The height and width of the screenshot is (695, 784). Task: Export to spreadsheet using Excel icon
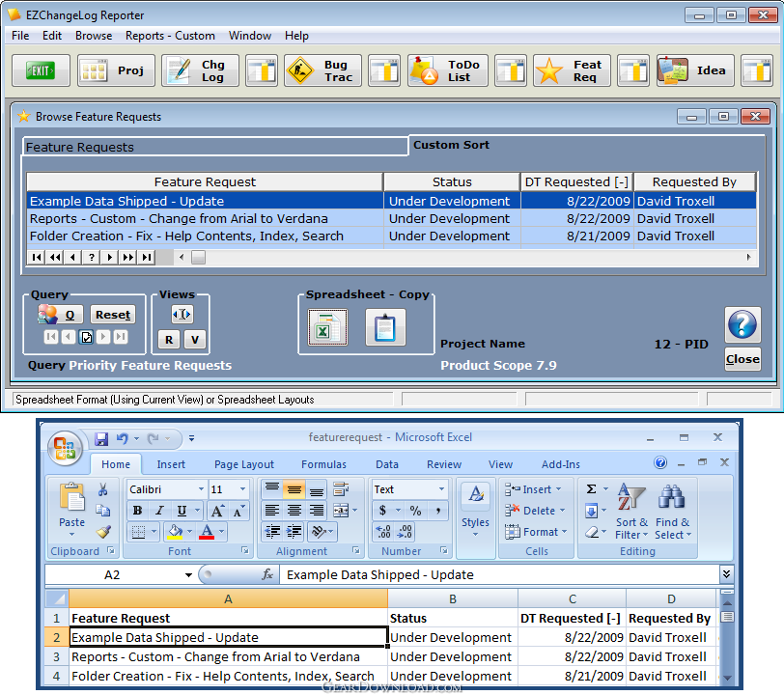327,328
